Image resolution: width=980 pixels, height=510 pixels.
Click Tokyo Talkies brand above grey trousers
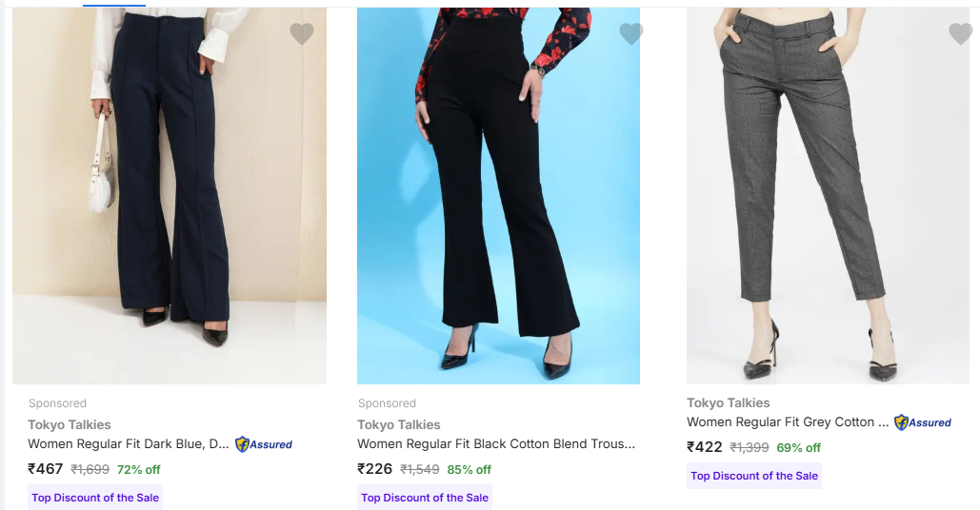click(729, 402)
